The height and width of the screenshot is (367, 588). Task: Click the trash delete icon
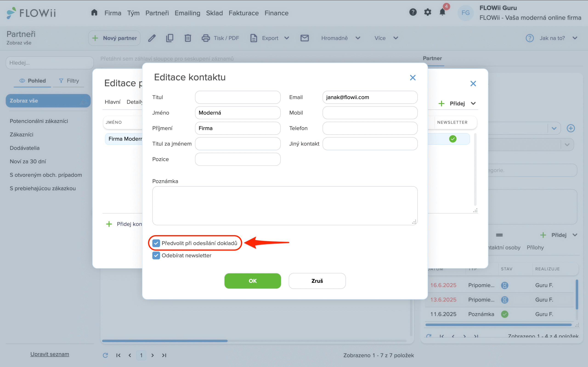point(188,38)
